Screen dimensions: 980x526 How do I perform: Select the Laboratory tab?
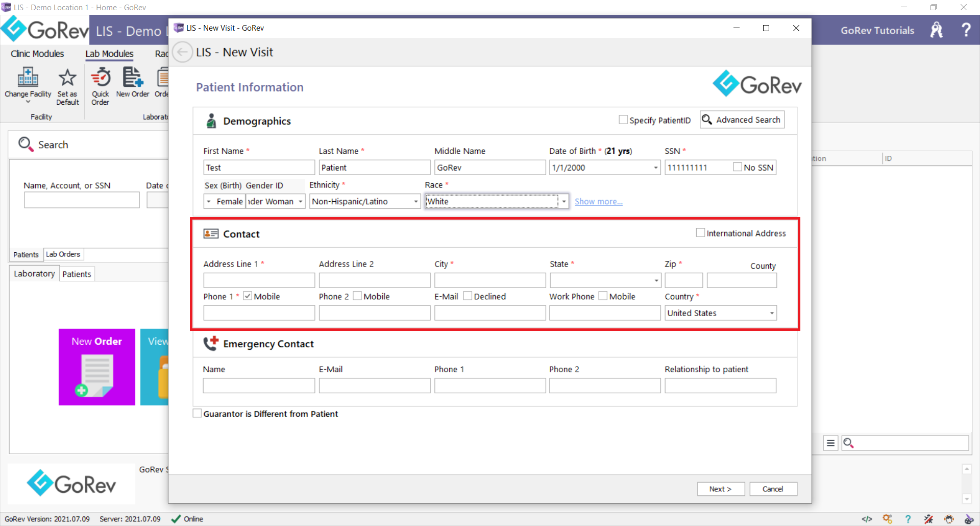coord(34,273)
